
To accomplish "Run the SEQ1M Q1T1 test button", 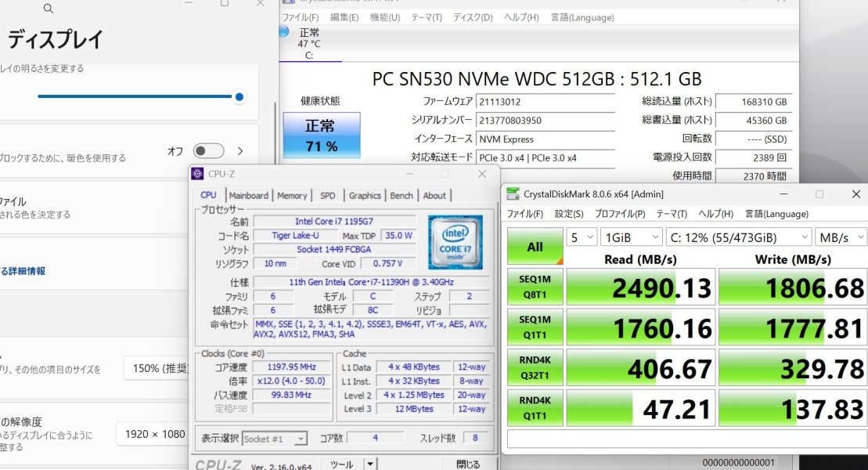I will (535, 327).
